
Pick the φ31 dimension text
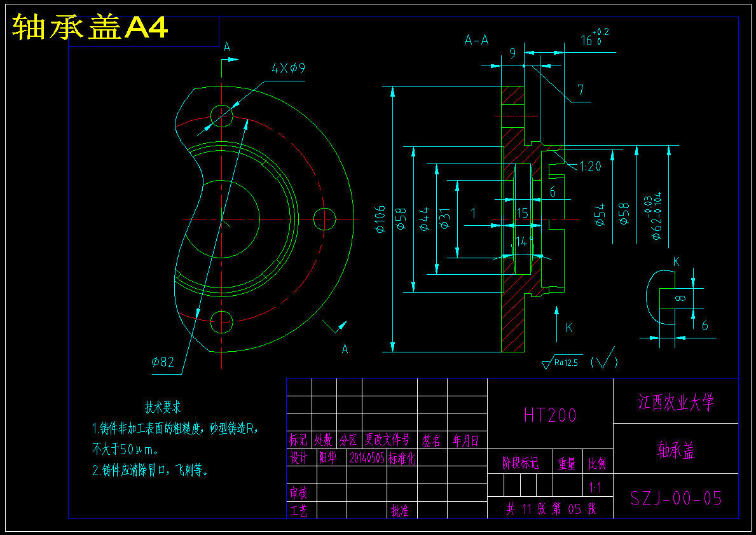(444, 219)
